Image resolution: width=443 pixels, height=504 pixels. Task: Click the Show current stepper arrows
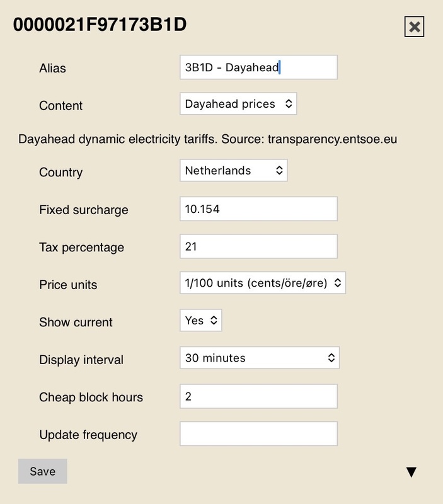tap(214, 320)
